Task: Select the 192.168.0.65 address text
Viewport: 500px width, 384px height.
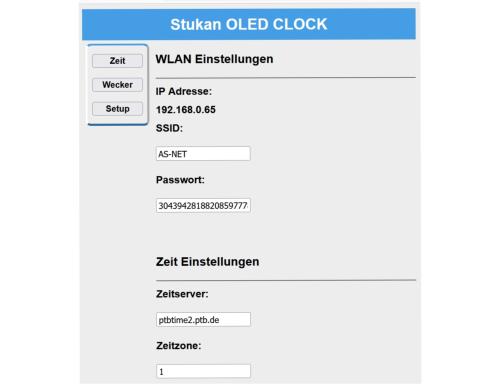Action: click(x=186, y=110)
